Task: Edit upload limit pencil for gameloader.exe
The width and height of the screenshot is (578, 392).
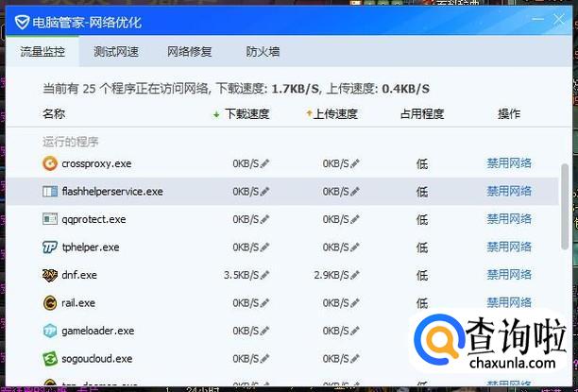Action: coord(355,331)
